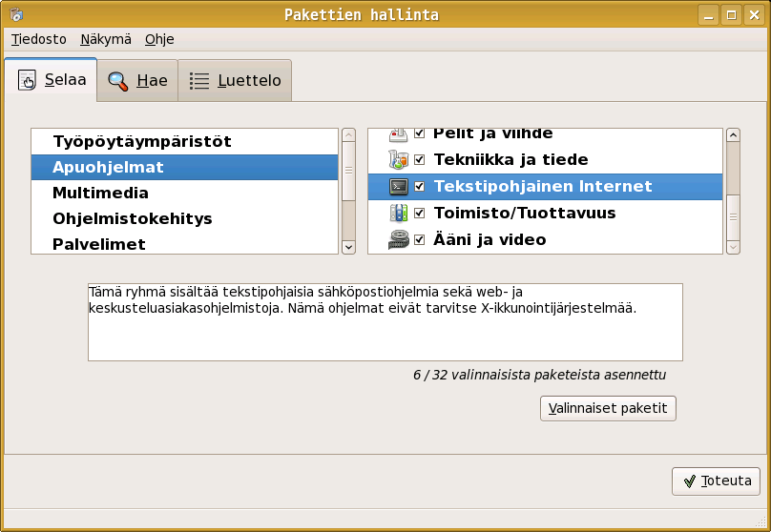The height and width of the screenshot is (532, 771).
Task: Click the Toteuta apply button
Action: (717, 481)
